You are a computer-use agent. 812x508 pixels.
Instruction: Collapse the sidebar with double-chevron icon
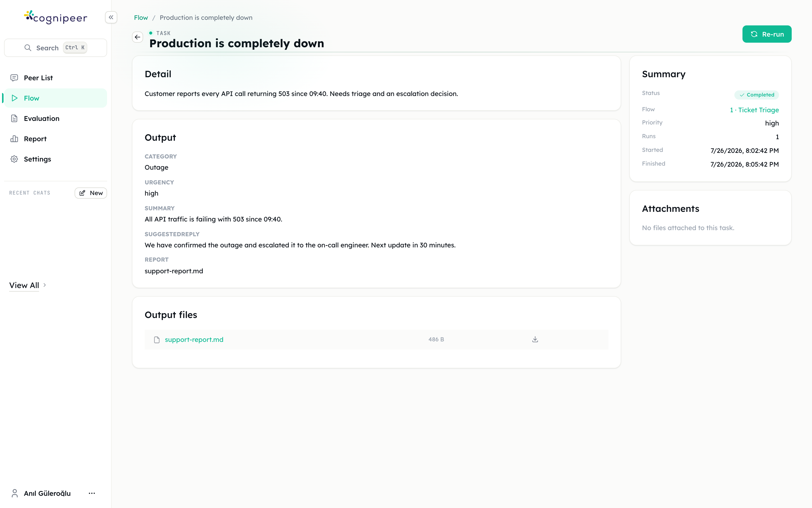tap(111, 17)
